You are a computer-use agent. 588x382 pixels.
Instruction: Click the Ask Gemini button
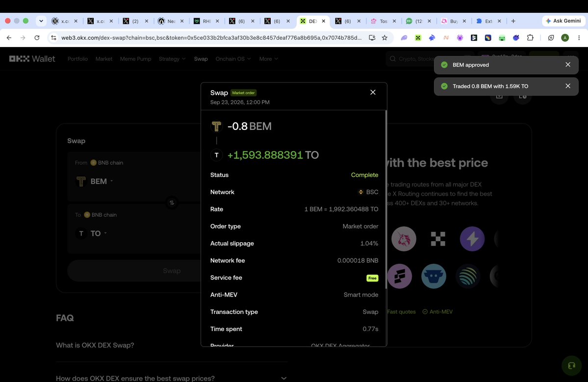point(563,21)
